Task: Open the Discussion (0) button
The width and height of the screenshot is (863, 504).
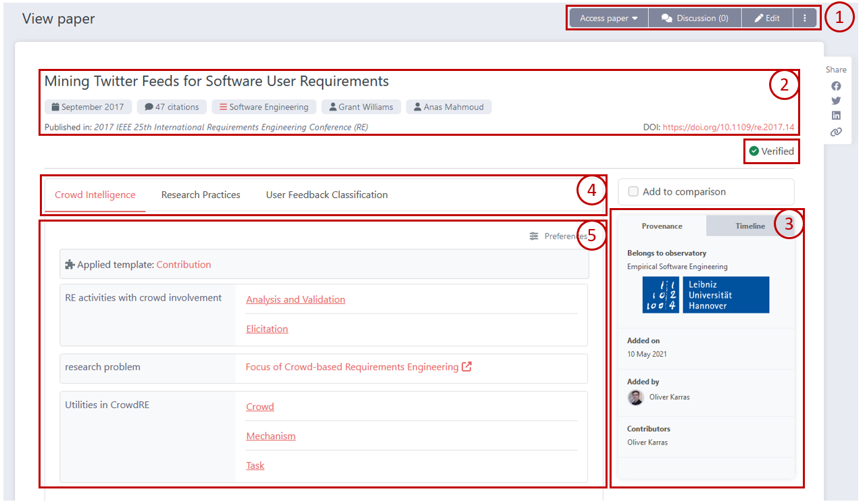Action: [695, 18]
